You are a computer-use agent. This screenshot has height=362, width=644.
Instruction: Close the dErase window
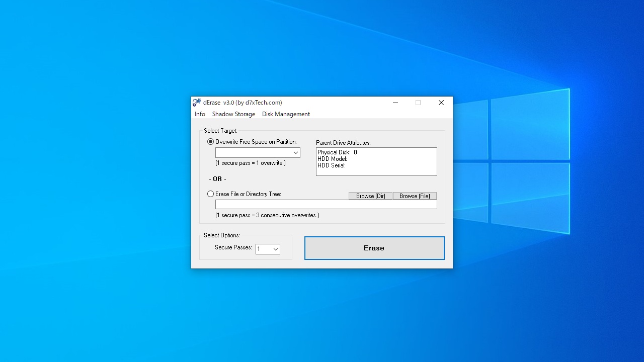[441, 103]
